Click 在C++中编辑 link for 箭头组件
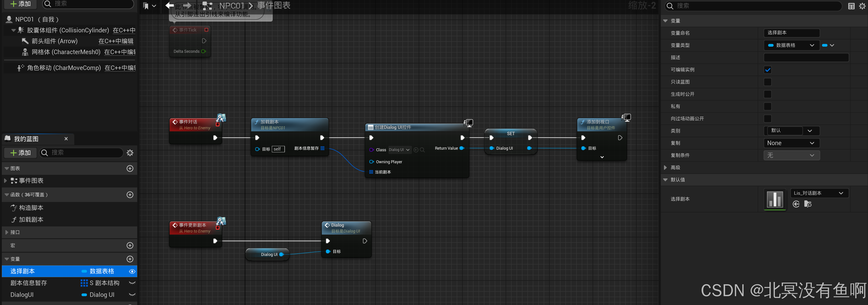Screen dimensions: 868x305 116,41
